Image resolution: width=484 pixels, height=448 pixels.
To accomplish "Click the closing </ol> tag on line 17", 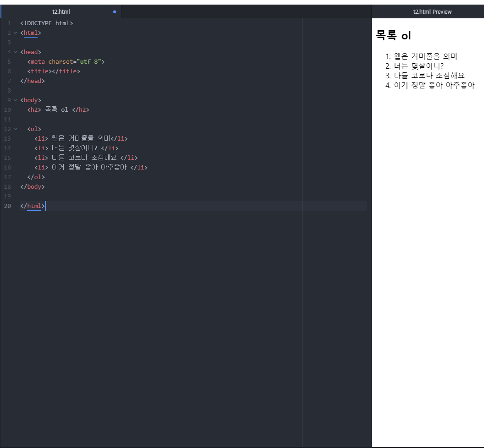I will point(36,177).
